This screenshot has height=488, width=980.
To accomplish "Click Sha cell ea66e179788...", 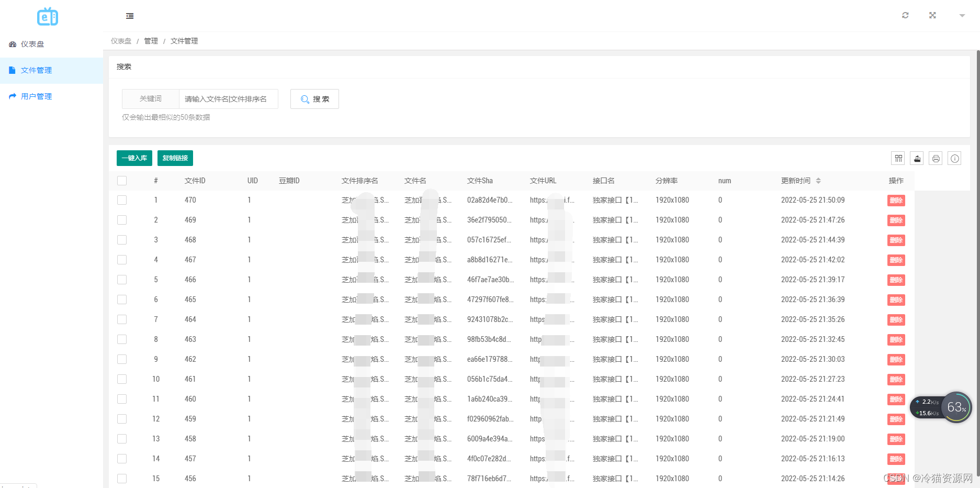I will tap(489, 359).
